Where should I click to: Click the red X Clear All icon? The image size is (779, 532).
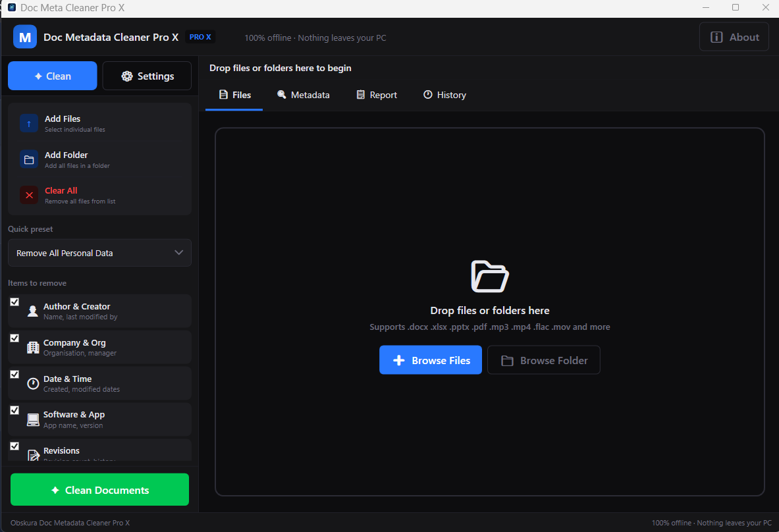coord(29,195)
